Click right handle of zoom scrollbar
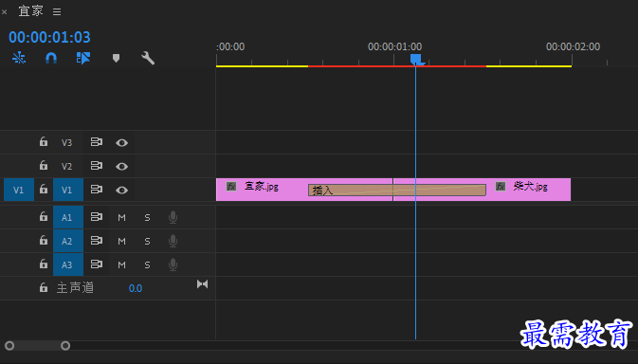The image size is (638, 364). (65, 346)
